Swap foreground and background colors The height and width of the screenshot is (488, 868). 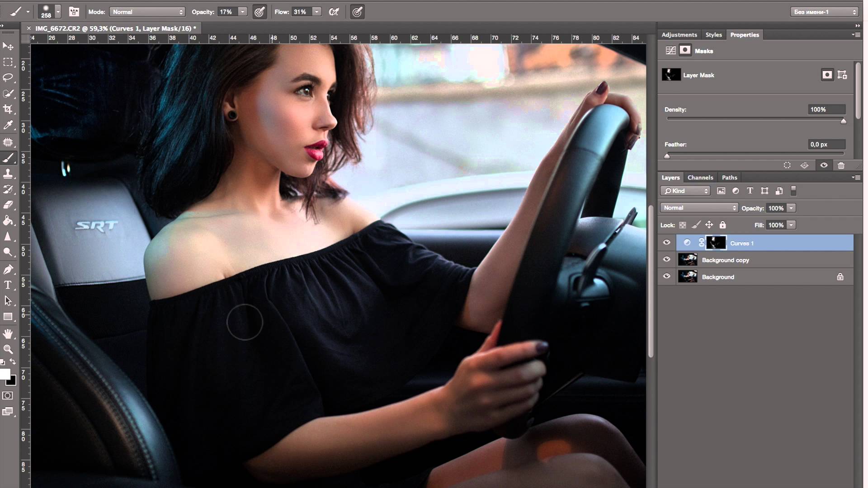13,361
